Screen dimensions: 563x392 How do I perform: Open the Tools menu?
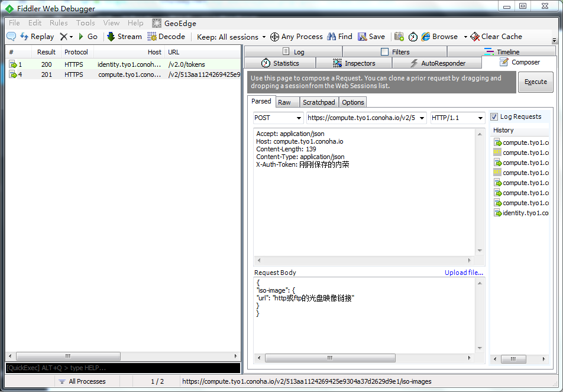click(x=85, y=23)
